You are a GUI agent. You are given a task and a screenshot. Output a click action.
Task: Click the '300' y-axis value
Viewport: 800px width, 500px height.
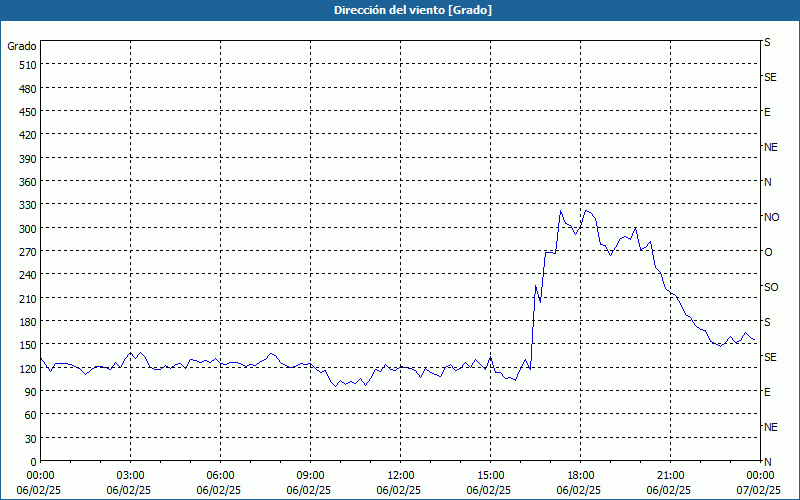coord(28,229)
